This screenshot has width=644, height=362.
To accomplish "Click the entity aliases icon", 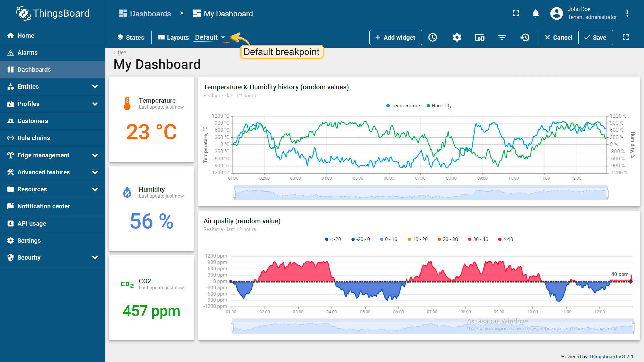I will 479,37.
